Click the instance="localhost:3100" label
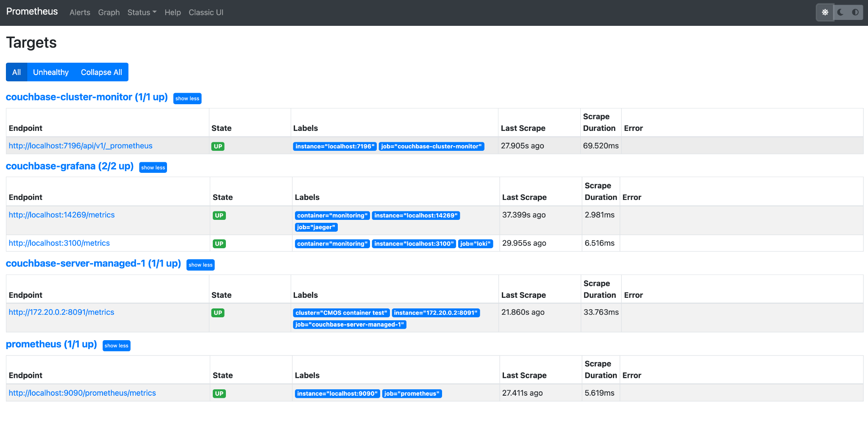This screenshot has width=868, height=441. pyautogui.click(x=414, y=244)
